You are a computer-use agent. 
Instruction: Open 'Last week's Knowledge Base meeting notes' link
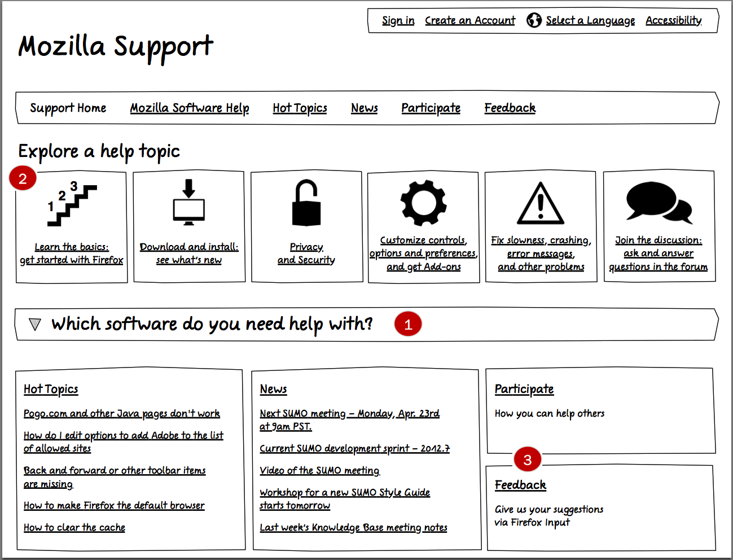coord(353,528)
